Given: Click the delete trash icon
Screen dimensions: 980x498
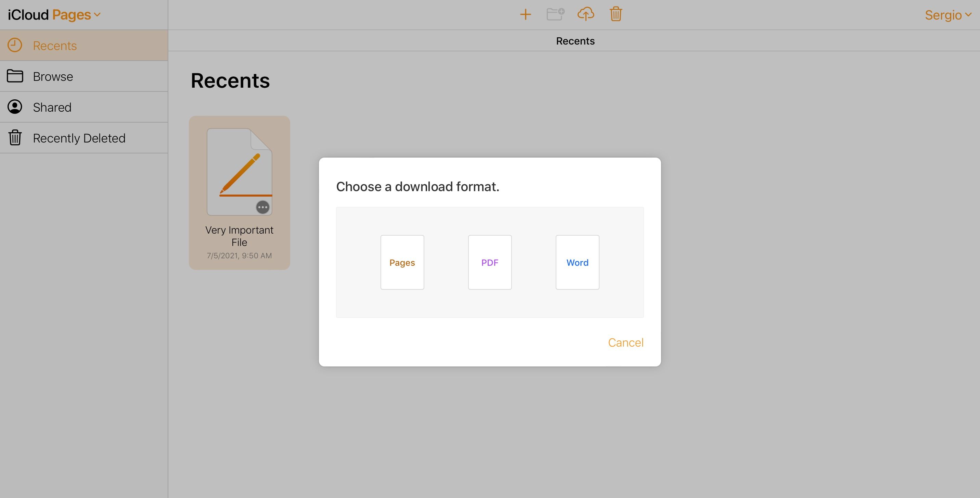Looking at the screenshot, I should [x=614, y=13].
